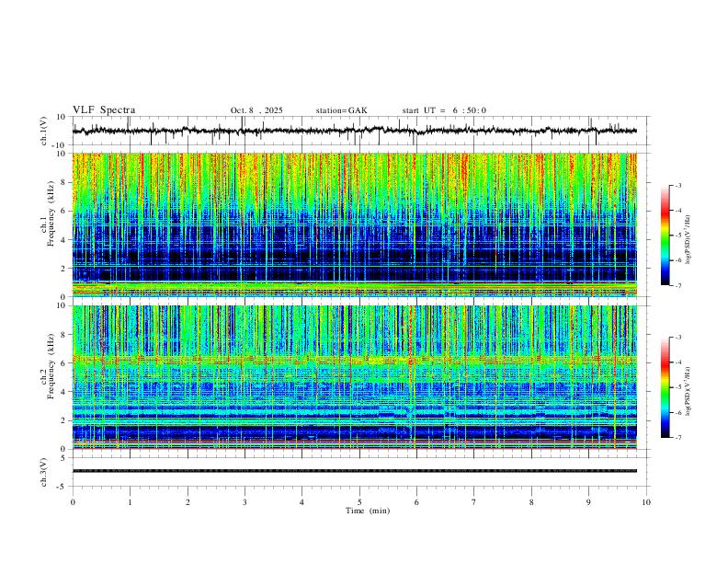
Task: Click time axis tick label '7'
Action: coord(474,502)
